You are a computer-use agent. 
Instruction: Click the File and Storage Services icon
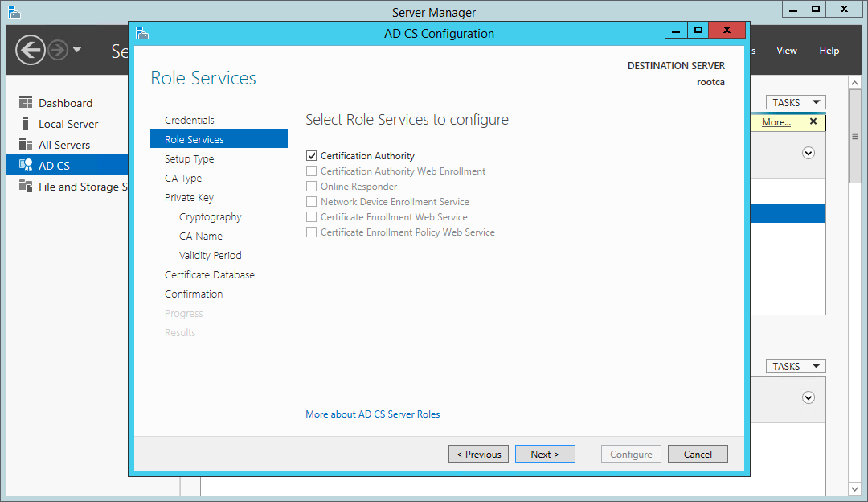coord(26,186)
